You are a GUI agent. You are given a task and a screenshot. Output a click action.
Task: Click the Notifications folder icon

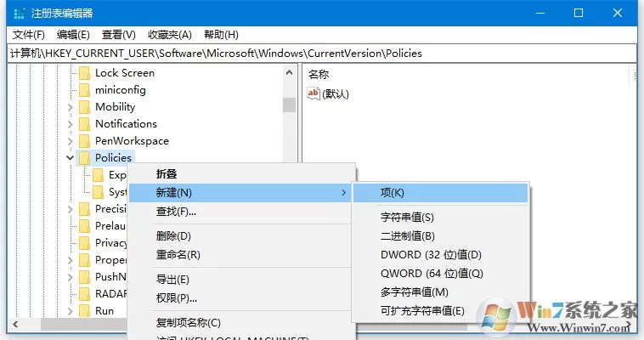[x=84, y=124]
